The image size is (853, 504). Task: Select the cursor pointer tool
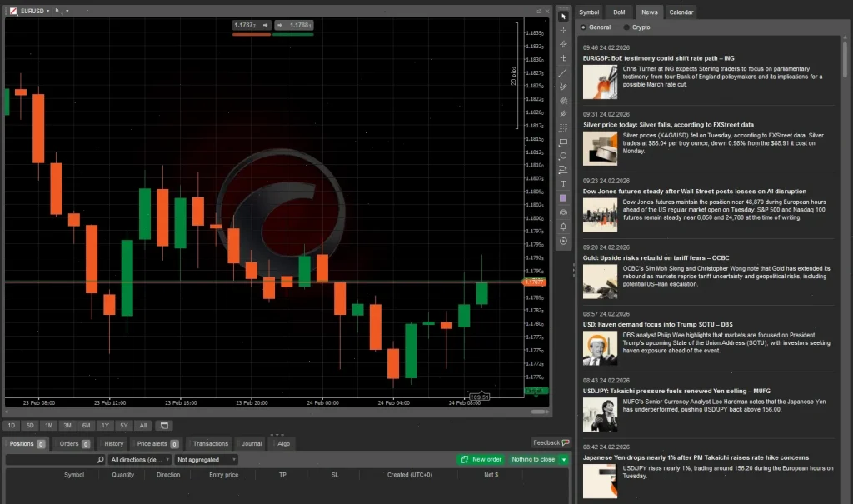[x=564, y=16]
